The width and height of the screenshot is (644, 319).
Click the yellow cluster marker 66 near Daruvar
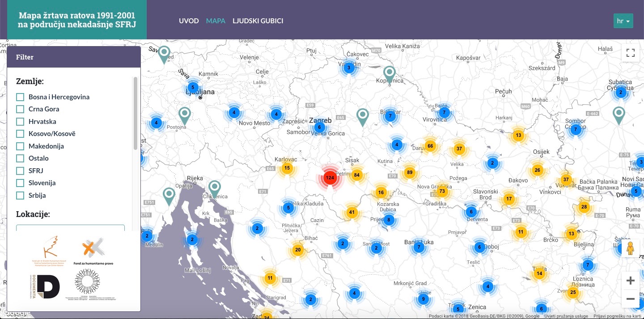click(430, 145)
